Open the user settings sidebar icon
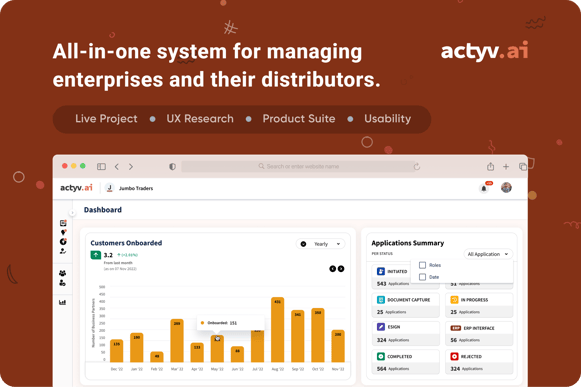 (63, 283)
